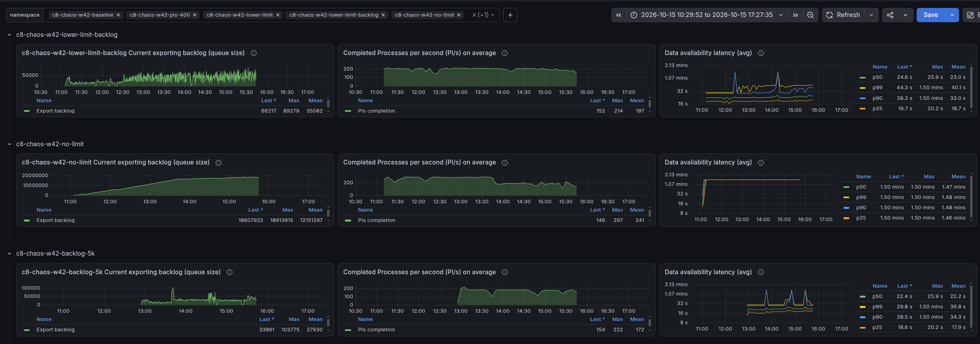The height and width of the screenshot is (344, 980).
Task: Remove the c8-chaos-w42-lower-limit namespace chip
Action: coord(278,15)
